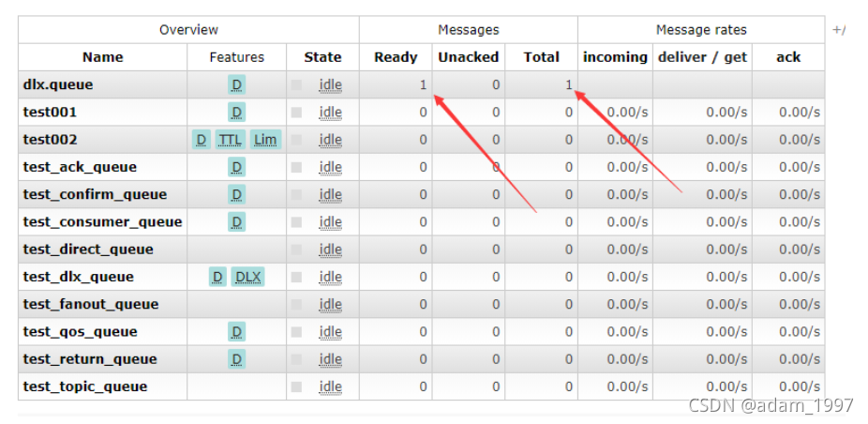Click the Unacked count for dlx.queue
The height and width of the screenshot is (424, 868).
(x=496, y=84)
